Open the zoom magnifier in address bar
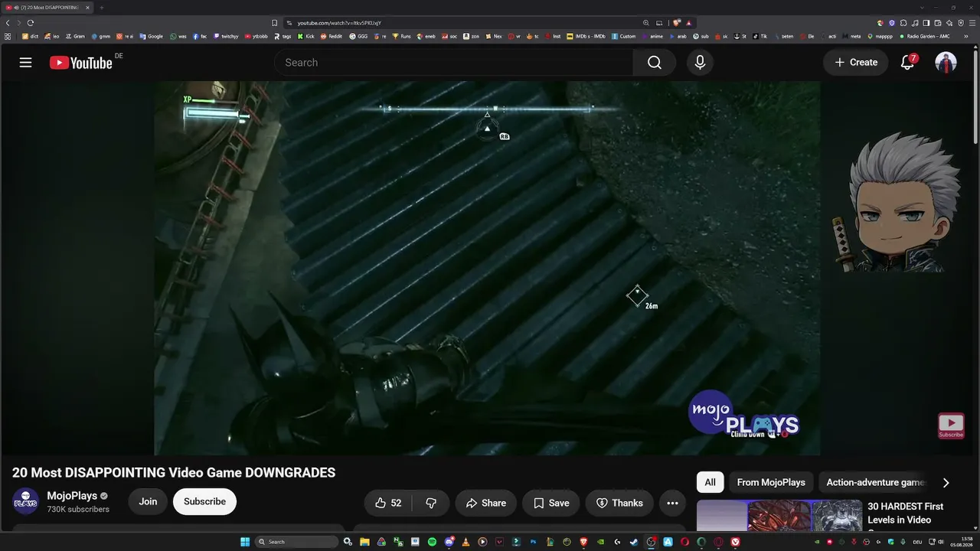 (x=646, y=23)
